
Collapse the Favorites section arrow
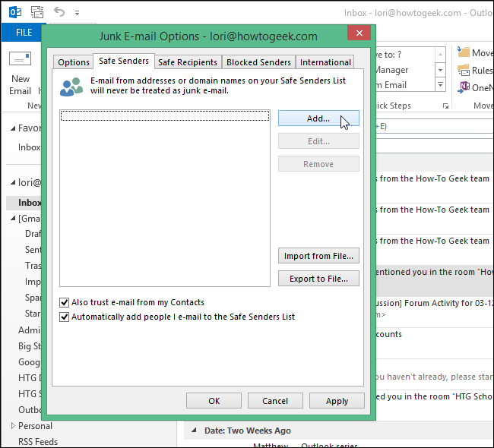coord(13,128)
